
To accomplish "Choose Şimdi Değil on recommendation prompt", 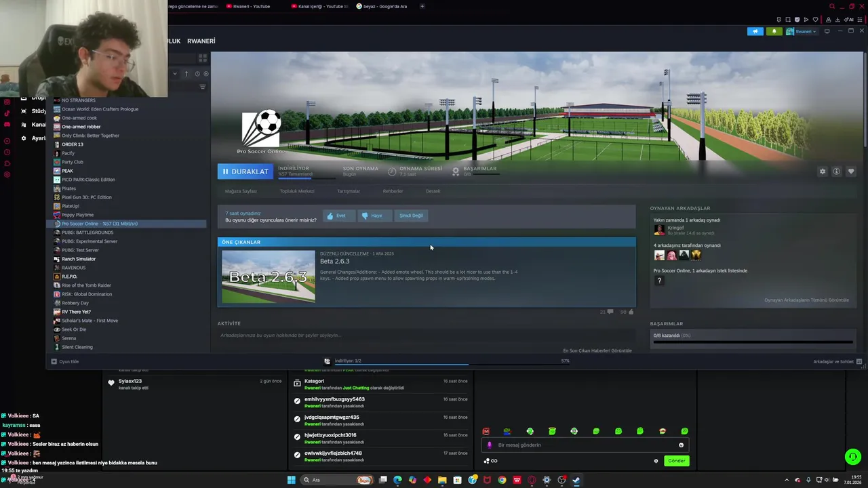I will click(x=411, y=216).
